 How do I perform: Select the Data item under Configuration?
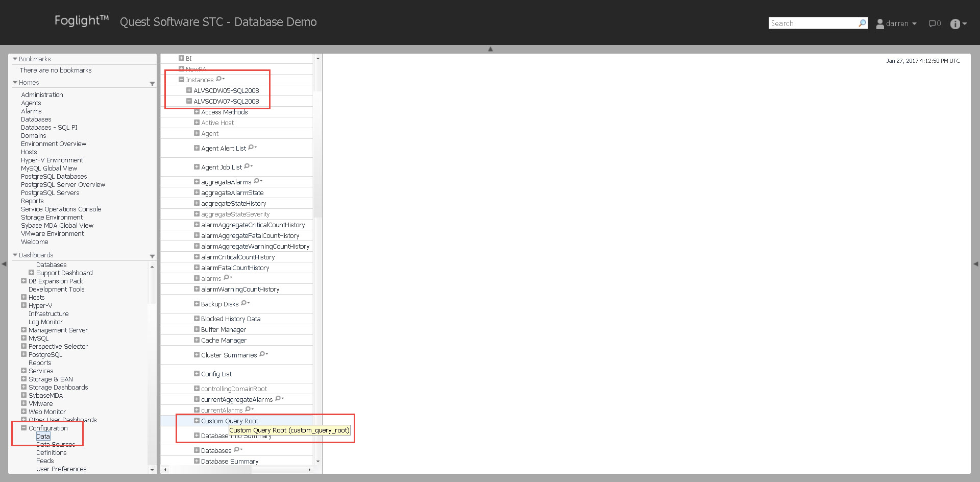click(x=43, y=437)
